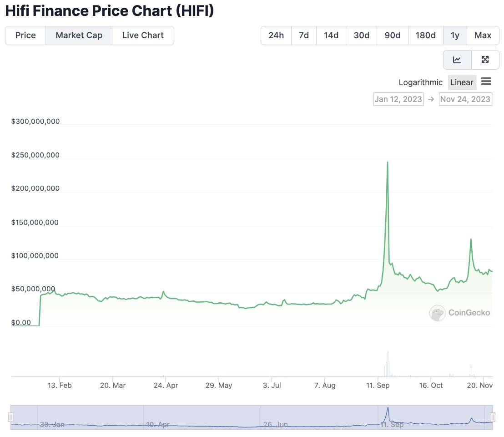Click the 11. Sep axis date label

378,385
